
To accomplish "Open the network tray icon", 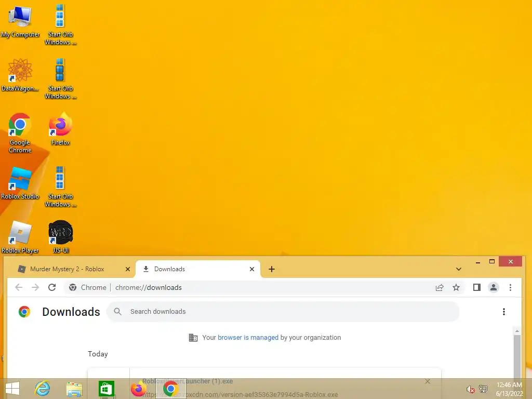I will coord(483,389).
